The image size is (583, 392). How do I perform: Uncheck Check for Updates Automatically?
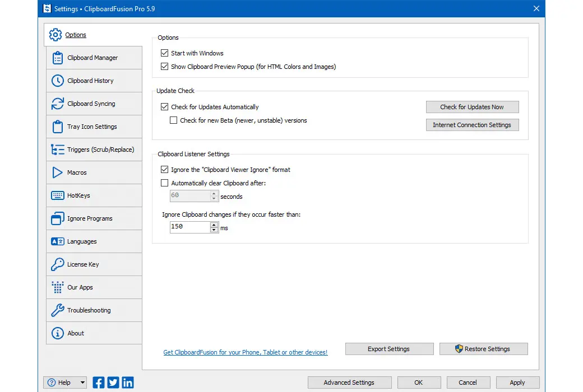164,107
